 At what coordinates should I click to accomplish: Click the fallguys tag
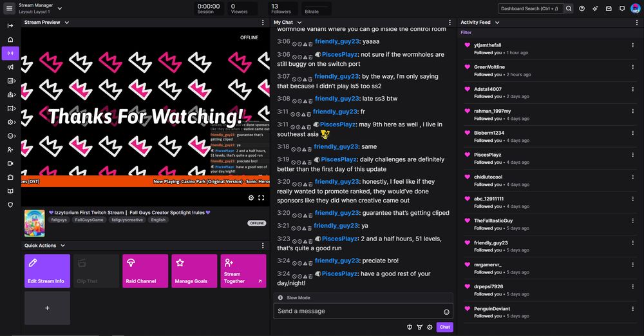tap(59, 220)
